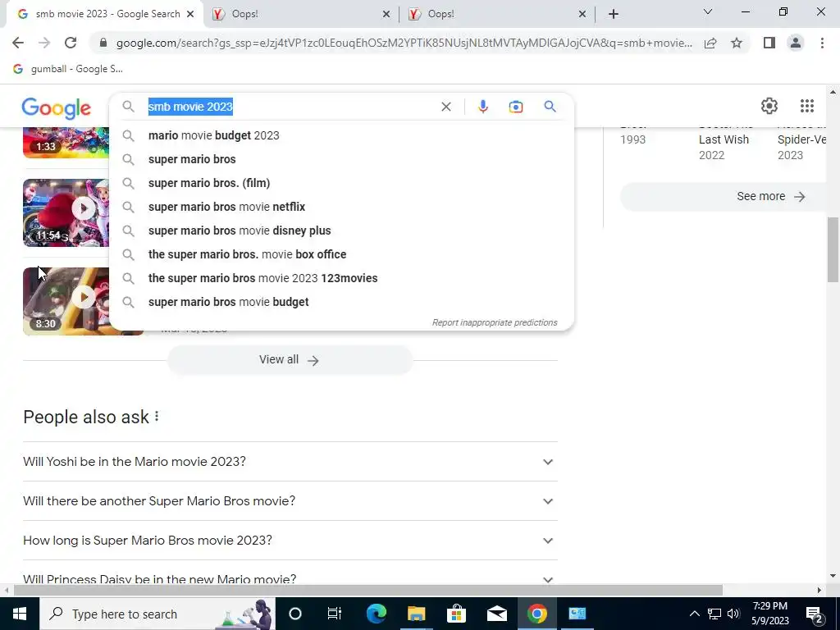
Task: Switch to the second Oops! tab
Action: pos(496,14)
